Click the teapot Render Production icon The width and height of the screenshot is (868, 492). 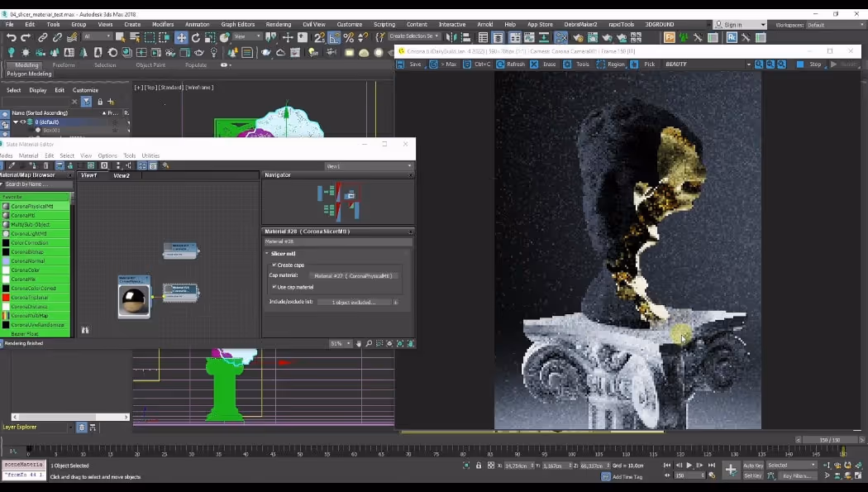coord(607,38)
